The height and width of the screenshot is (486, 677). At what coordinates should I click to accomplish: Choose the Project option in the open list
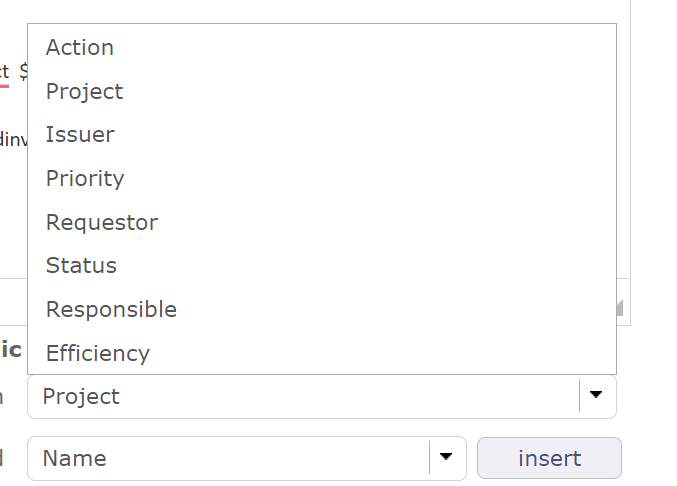[x=85, y=92]
